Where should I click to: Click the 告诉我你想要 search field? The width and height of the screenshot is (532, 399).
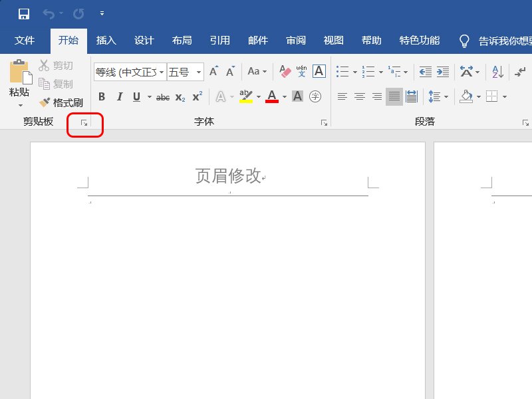coord(502,41)
